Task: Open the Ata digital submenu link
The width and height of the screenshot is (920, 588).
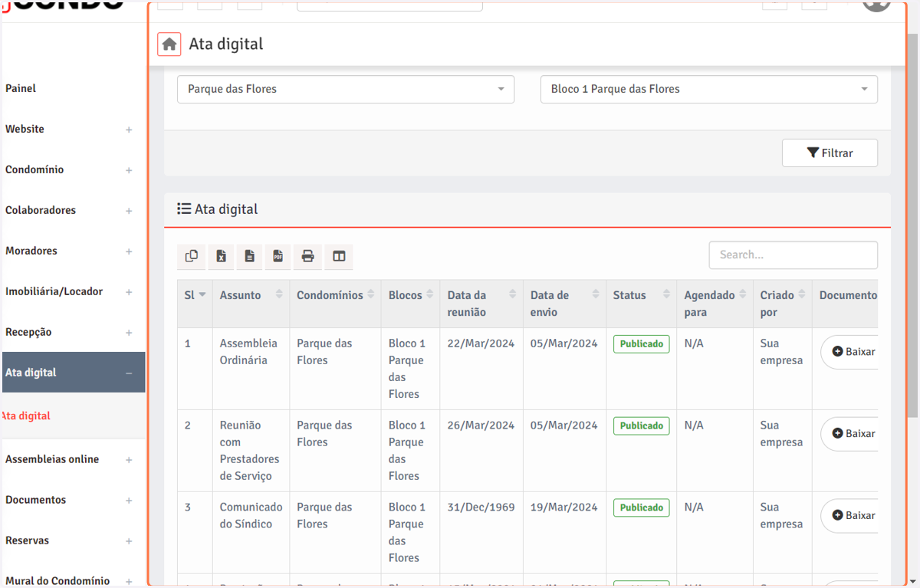Action: tap(26, 416)
